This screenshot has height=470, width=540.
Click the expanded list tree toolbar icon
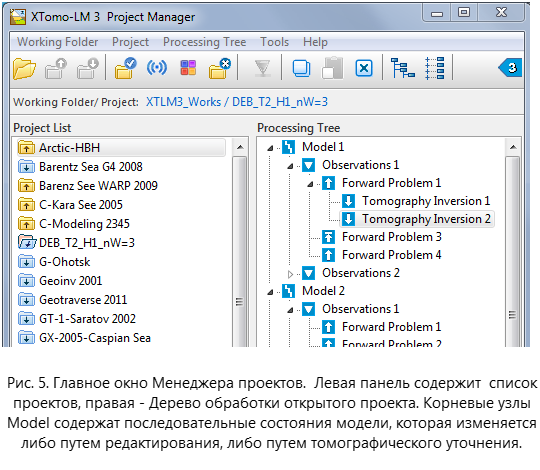pos(435,68)
